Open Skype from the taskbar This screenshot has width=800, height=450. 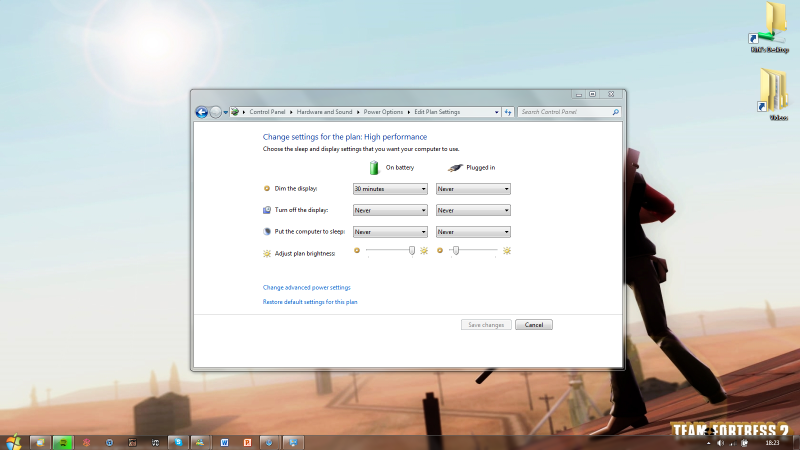tap(178, 442)
